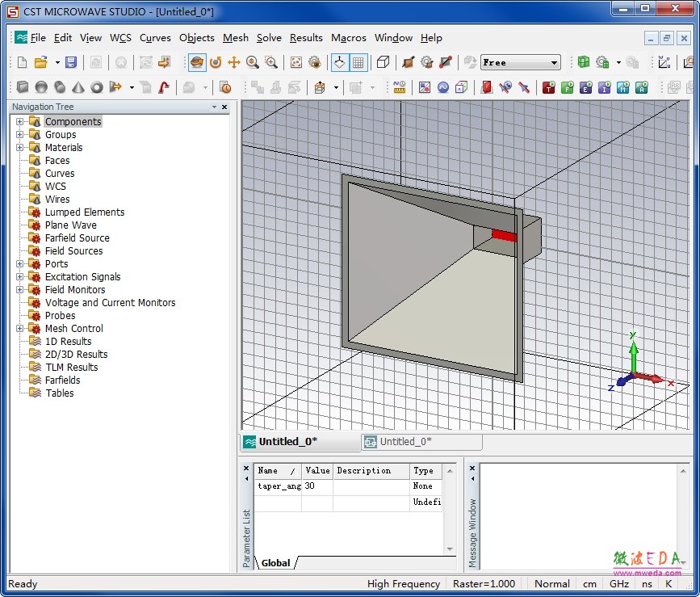Open an existing project with folder icon
700x597 pixels.
click(41, 62)
